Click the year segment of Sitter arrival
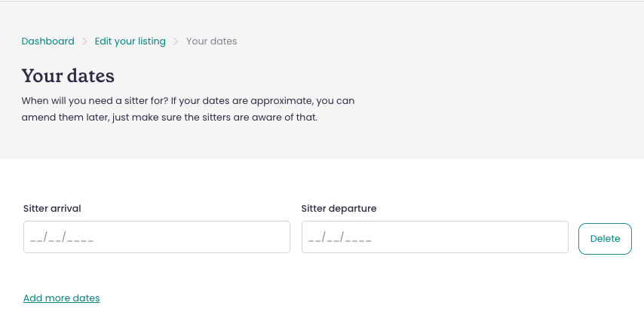This screenshot has height=321, width=644. point(80,238)
